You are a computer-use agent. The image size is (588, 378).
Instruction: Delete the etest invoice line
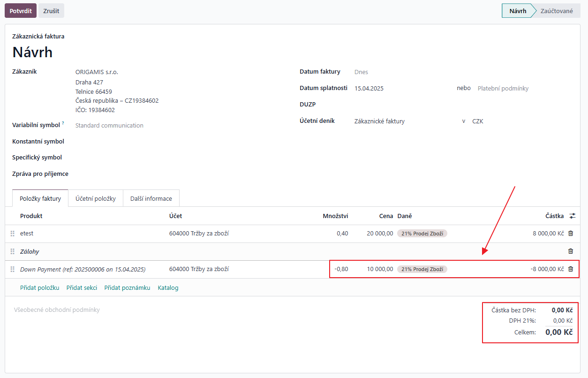(x=571, y=233)
